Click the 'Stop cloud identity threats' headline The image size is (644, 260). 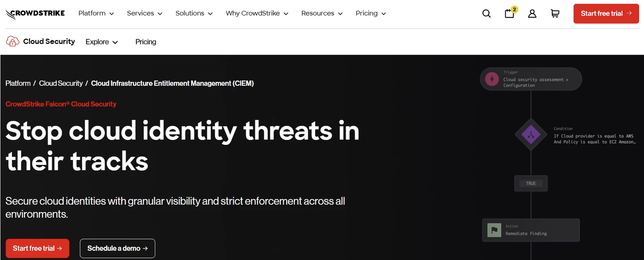tap(182, 146)
